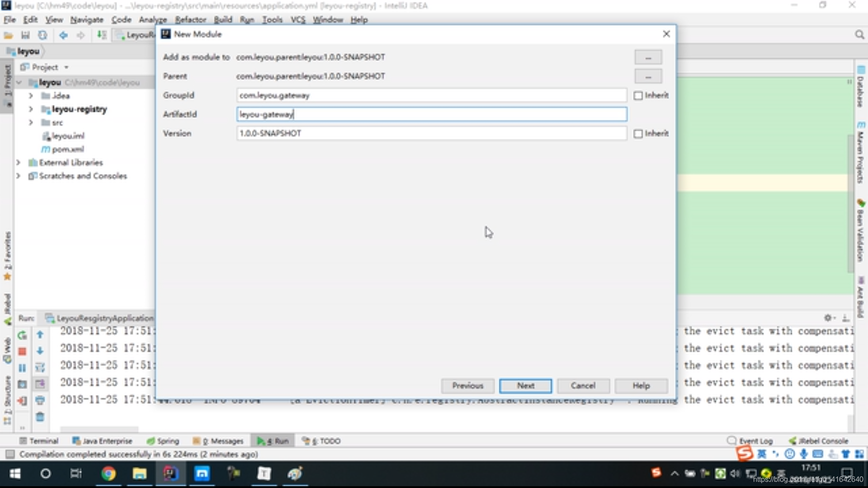Screen dimensions: 868x488
Task: Open the Messages tool tab
Action: tap(218, 441)
